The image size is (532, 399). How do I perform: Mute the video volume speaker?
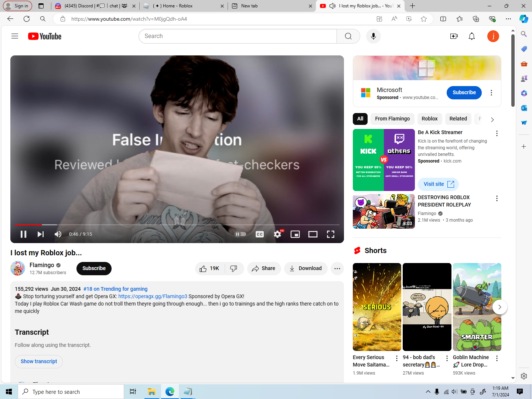click(58, 234)
